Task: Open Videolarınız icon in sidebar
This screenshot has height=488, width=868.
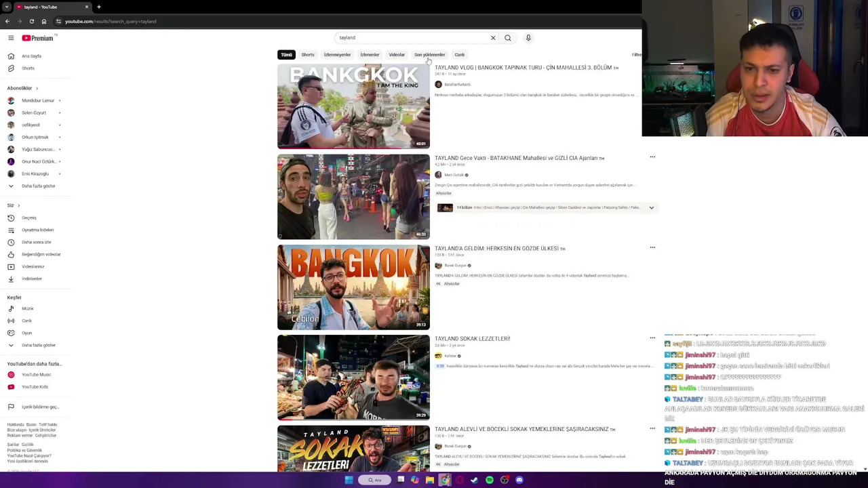Action: pyautogui.click(x=11, y=266)
